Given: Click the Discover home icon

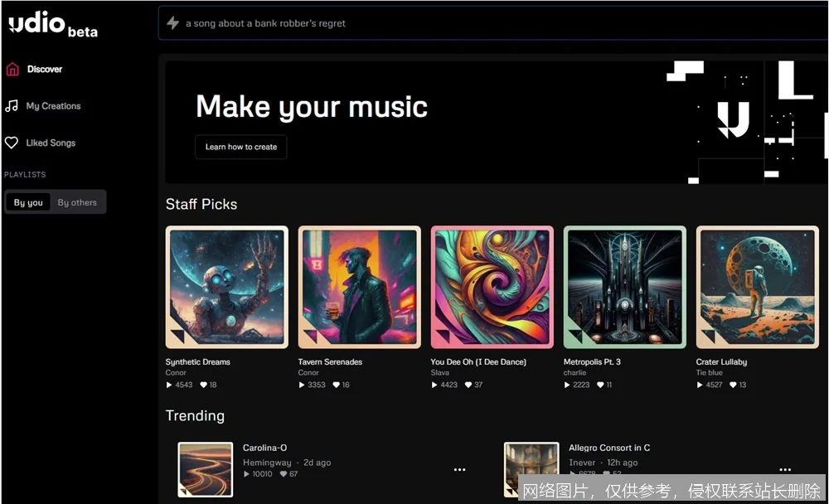Looking at the screenshot, I should [x=12, y=70].
